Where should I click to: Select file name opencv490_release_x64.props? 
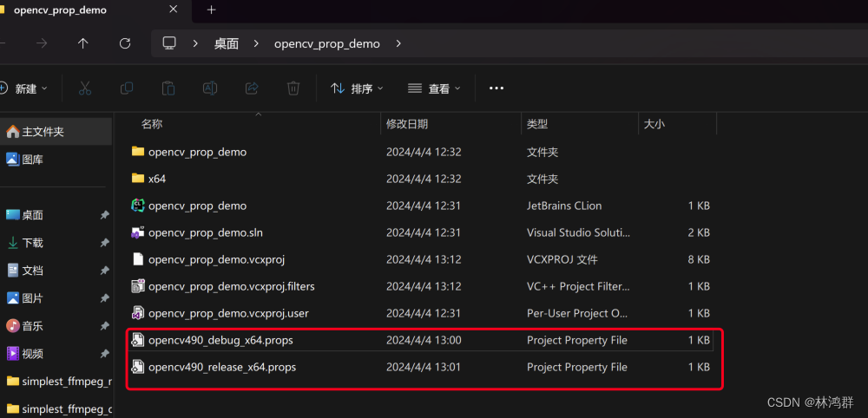pos(222,367)
